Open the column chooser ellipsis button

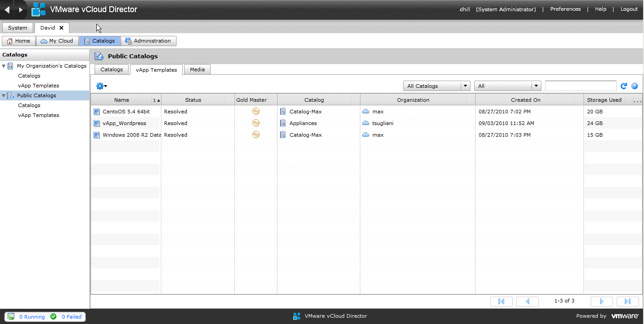[x=637, y=100]
